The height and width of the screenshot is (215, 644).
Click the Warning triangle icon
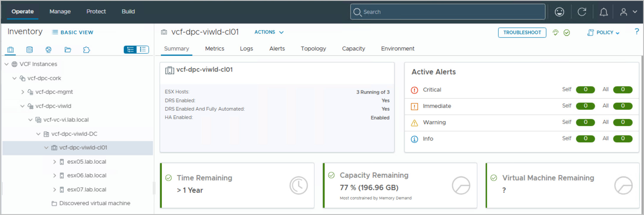click(x=414, y=123)
